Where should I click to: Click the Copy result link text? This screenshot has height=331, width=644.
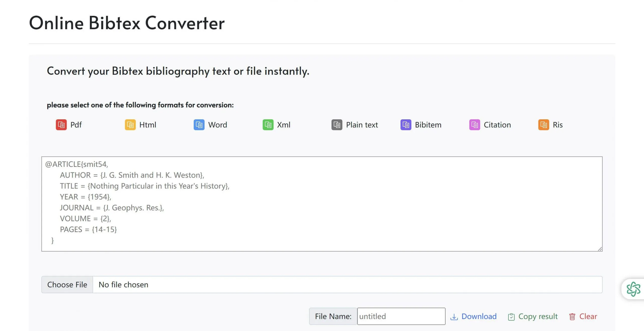538,316
